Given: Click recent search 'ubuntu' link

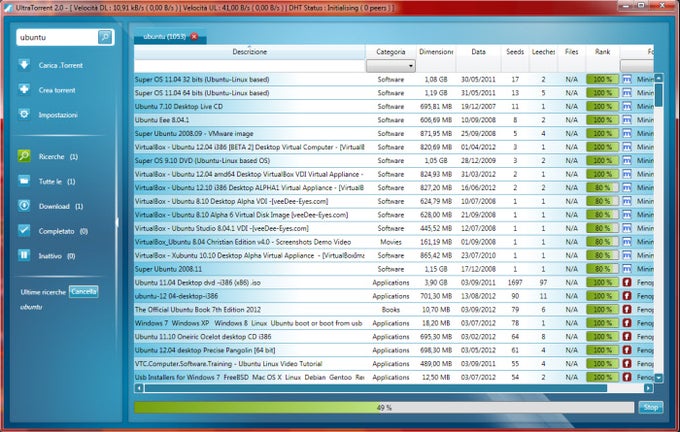Looking at the screenshot, I should [x=31, y=307].
